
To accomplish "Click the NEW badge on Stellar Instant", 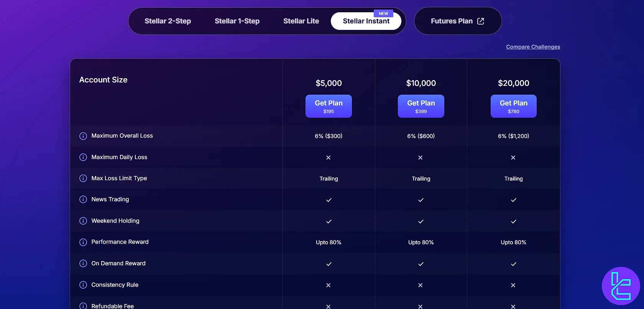I will pyautogui.click(x=383, y=13).
